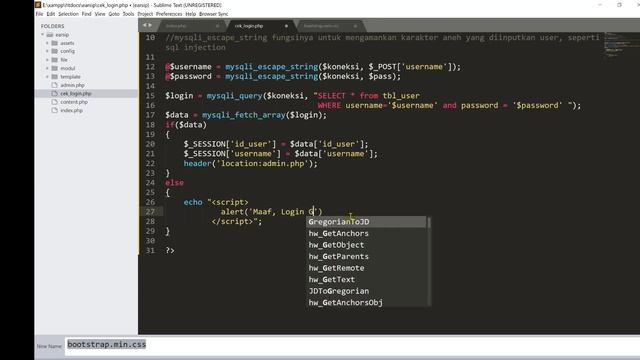Minimize the Sublime Text window
This screenshot has height=360, width=640.
600,5
